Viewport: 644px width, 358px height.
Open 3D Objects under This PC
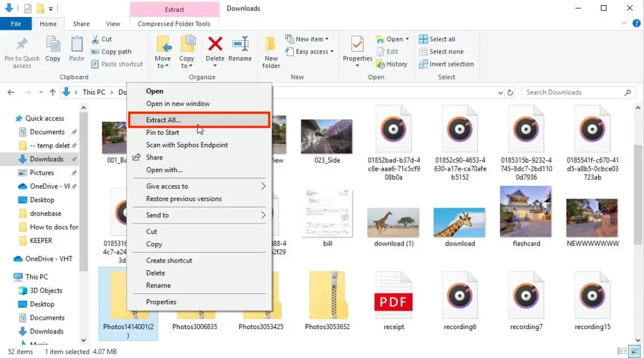coord(45,290)
